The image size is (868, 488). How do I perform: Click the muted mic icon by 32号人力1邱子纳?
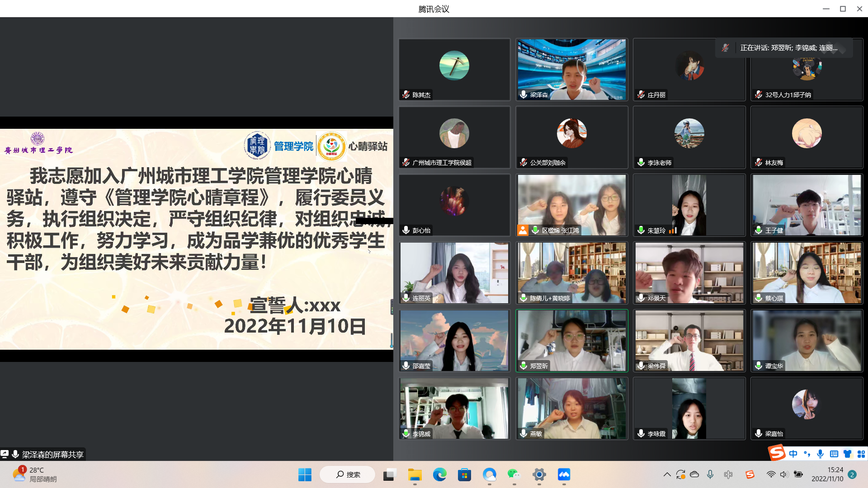click(759, 94)
